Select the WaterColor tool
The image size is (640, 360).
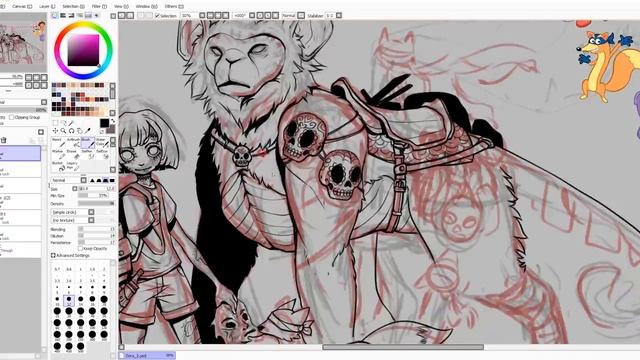[x=102, y=142]
